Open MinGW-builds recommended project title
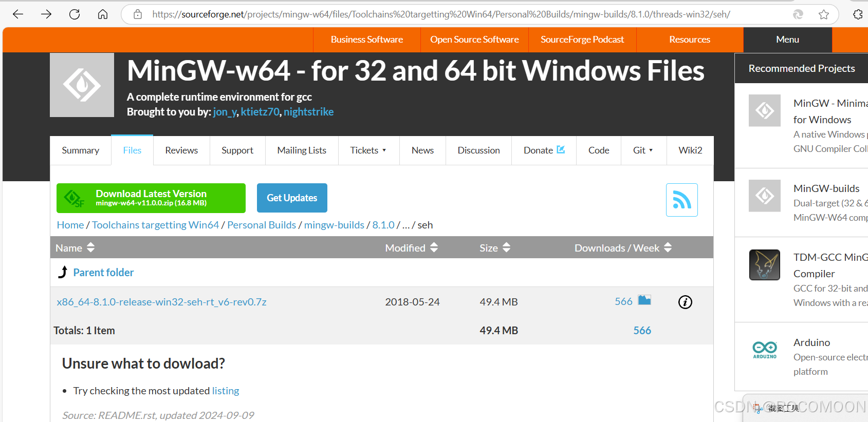This screenshot has width=868, height=422. [x=826, y=188]
